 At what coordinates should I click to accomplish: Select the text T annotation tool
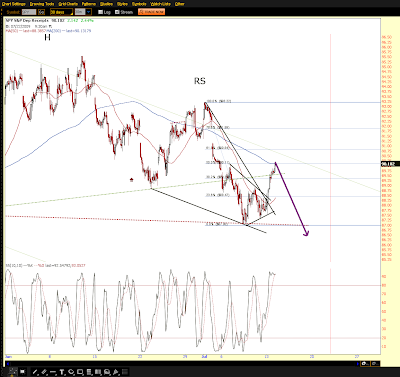coord(62,372)
